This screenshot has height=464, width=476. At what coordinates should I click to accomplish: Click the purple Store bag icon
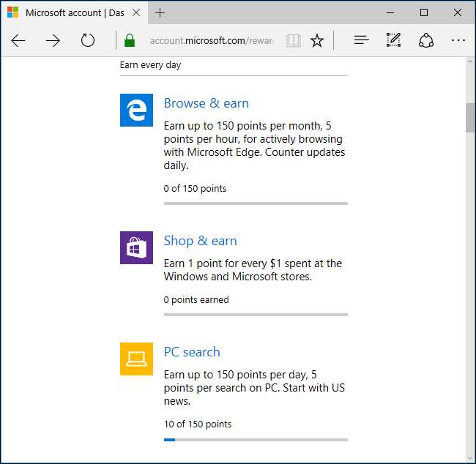[136, 248]
